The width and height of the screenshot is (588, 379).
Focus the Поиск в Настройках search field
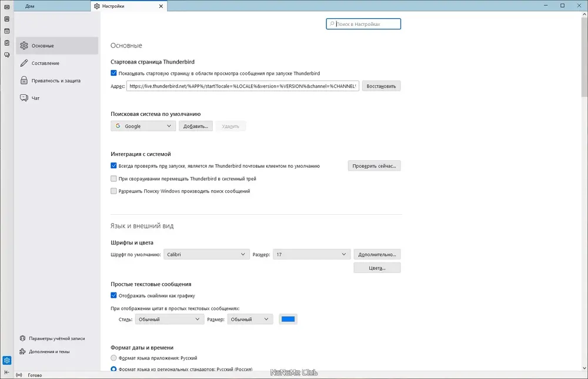363,24
